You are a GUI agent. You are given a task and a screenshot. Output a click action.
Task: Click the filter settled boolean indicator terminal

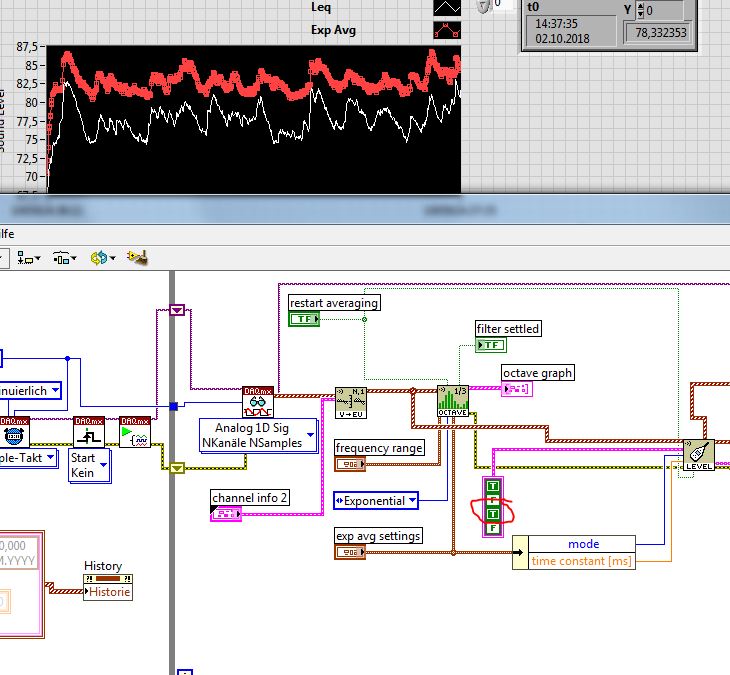490,345
